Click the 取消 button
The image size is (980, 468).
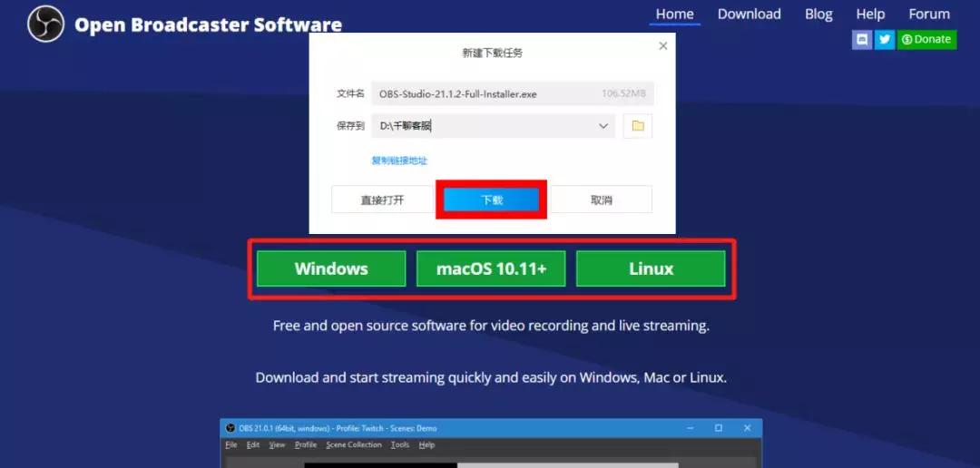[602, 200]
